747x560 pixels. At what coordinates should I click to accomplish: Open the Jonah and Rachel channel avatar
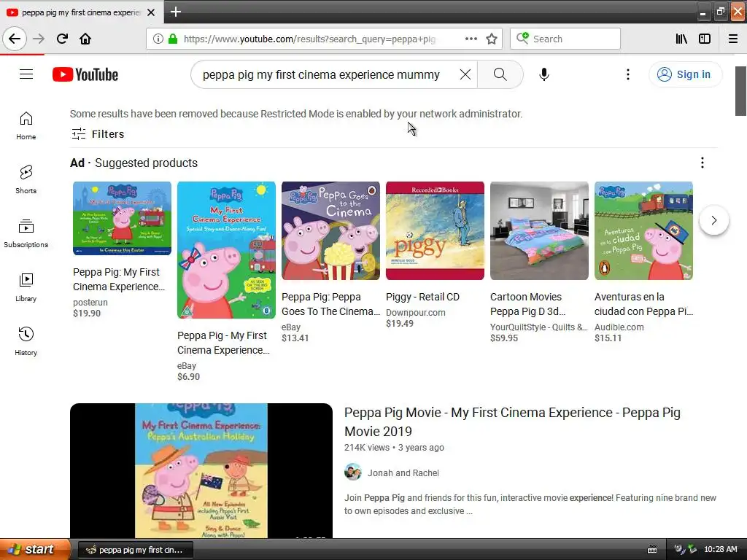coord(352,472)
